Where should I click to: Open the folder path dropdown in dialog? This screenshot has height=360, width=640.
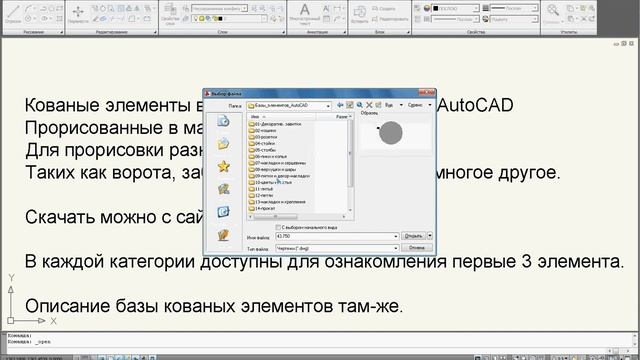pos(328,106)
